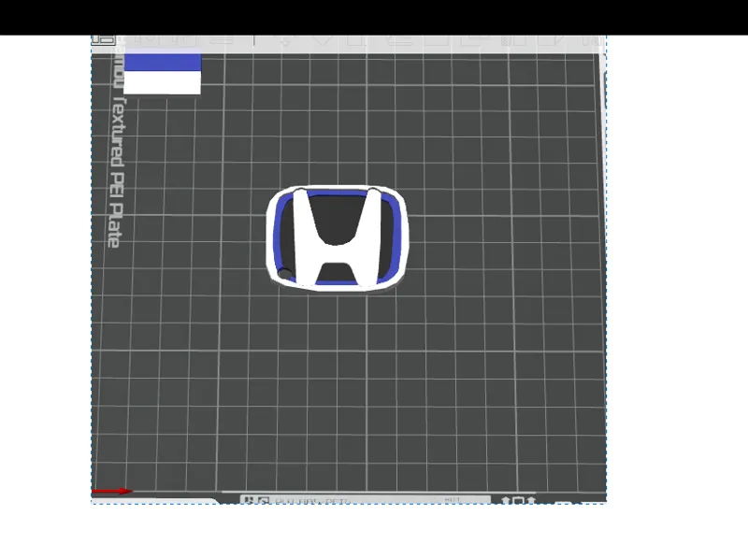Click the white color band in the swatch

tap(162, 82)
